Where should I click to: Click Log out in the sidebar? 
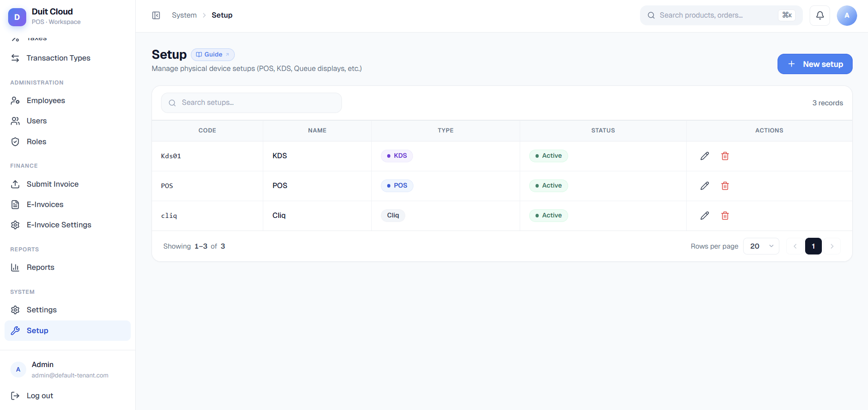coord(67,396)
